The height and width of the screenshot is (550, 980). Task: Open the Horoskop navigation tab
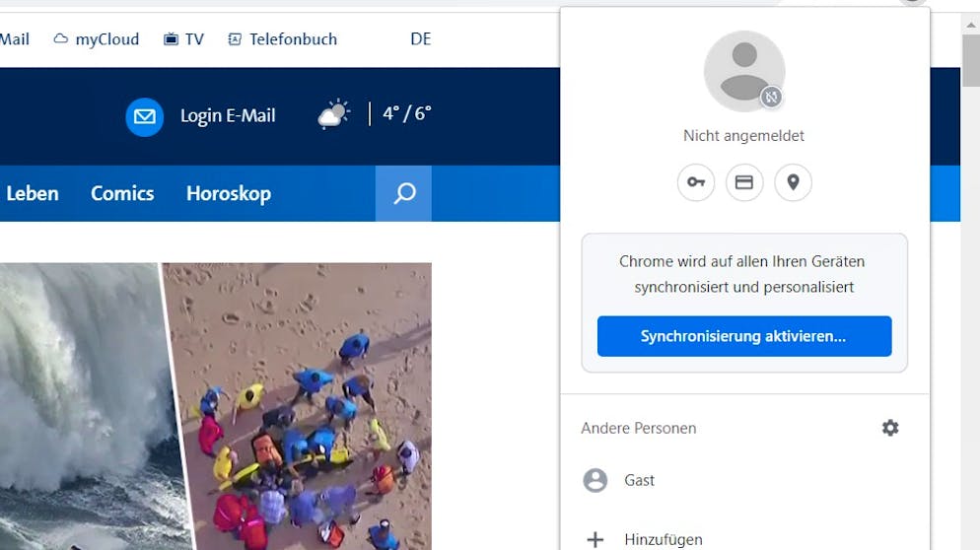pyautogui.click(x=229, y=194)
